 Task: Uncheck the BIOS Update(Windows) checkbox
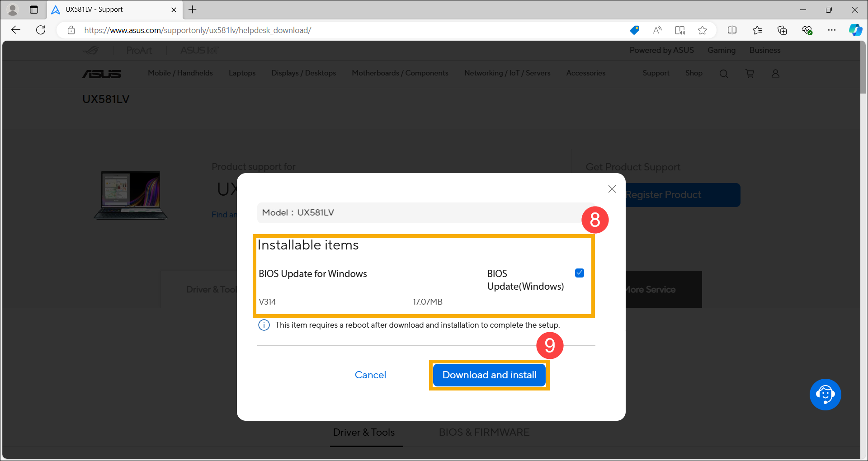580,273
